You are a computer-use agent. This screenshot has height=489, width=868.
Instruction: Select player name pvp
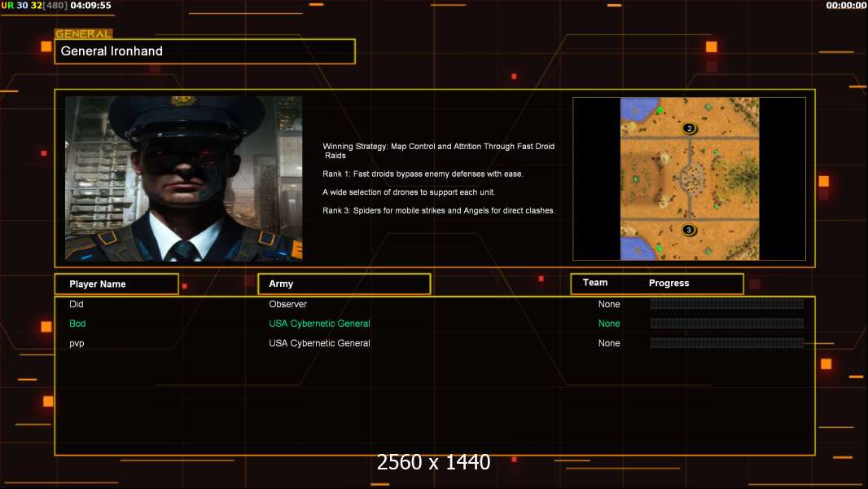pos(77,343)
